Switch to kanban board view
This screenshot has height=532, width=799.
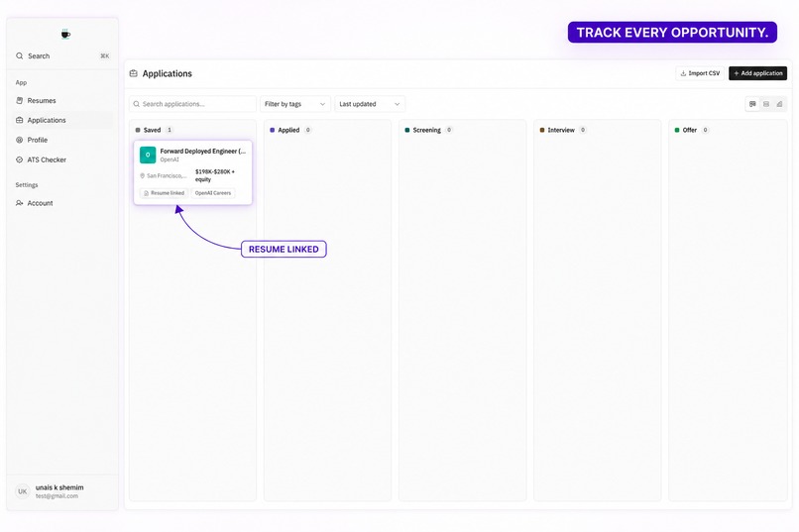click(752, 104)
